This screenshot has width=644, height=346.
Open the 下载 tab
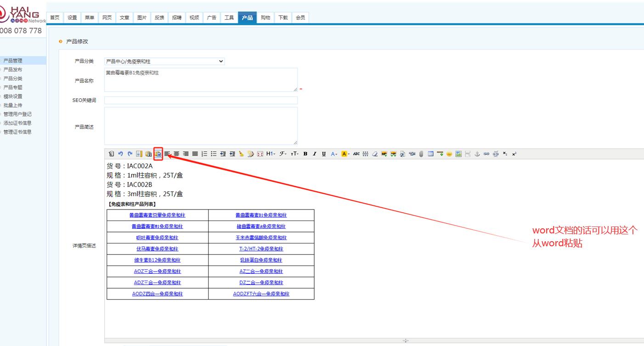[x=282, y=17]
